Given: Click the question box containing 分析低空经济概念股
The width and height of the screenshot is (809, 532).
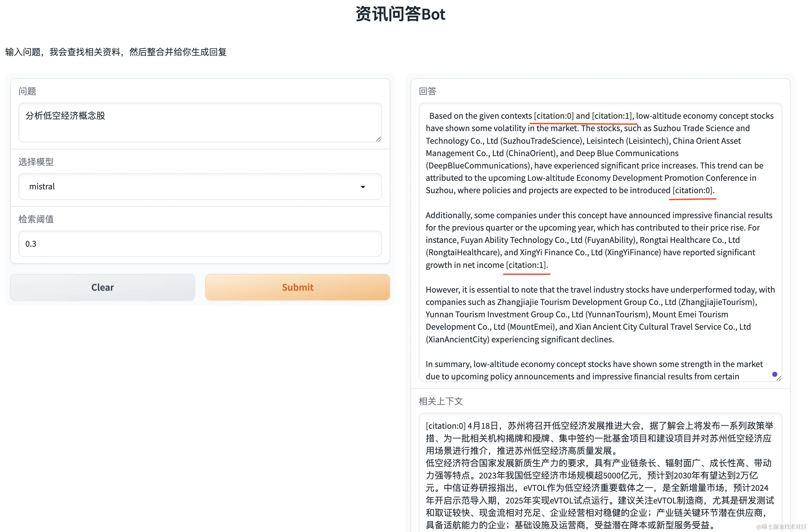Looking at the screenshot, I should click(x=200, y=122).
